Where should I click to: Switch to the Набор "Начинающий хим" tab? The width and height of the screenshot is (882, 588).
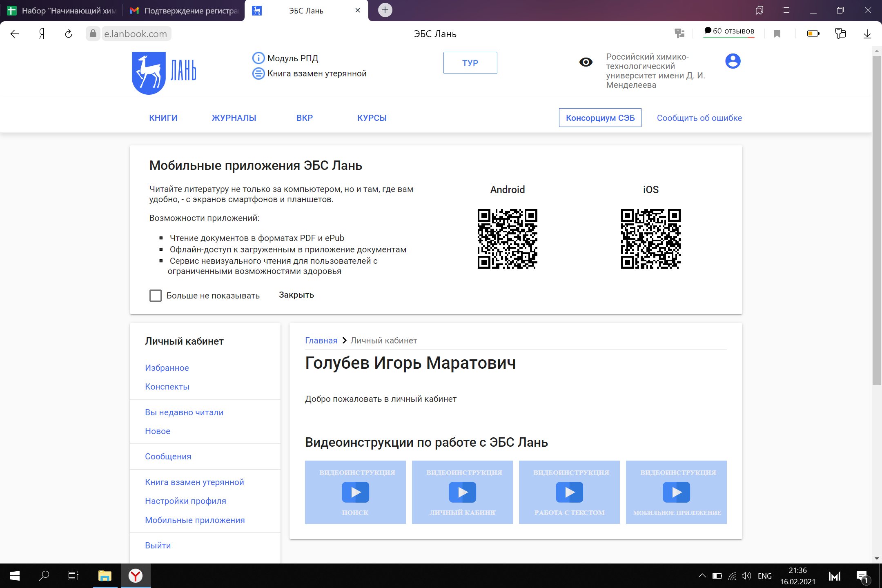pos(61,11)
